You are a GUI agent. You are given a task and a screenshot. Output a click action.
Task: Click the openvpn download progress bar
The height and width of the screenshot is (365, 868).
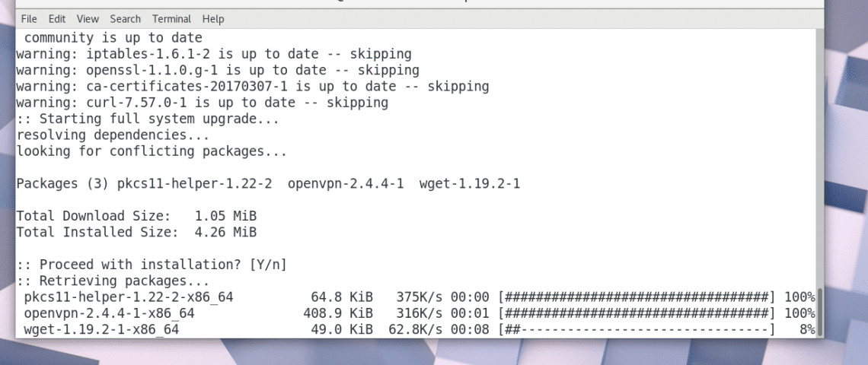(x=637, y=313)
